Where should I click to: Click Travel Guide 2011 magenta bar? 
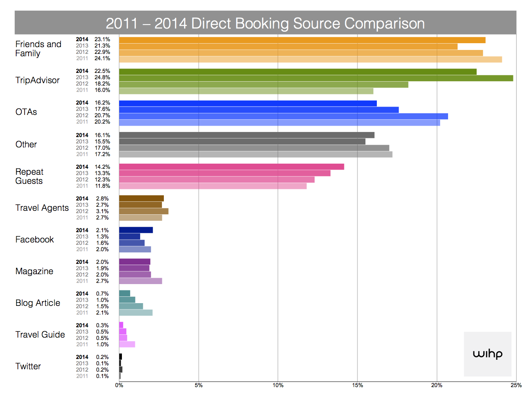tap(127, 344)
